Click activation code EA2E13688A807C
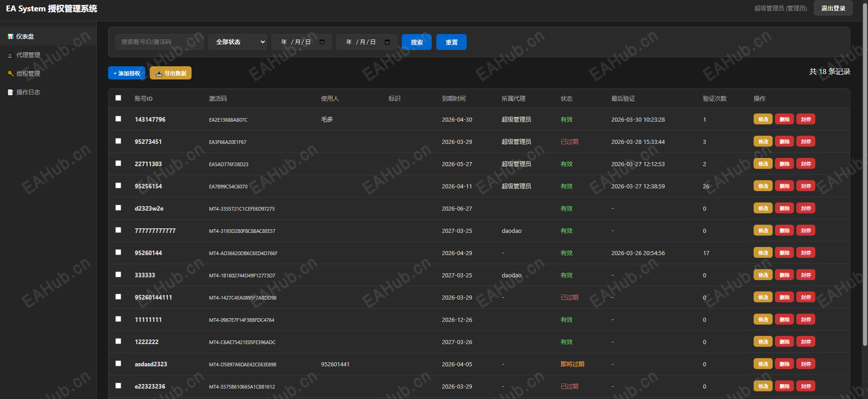 [228, 120]
